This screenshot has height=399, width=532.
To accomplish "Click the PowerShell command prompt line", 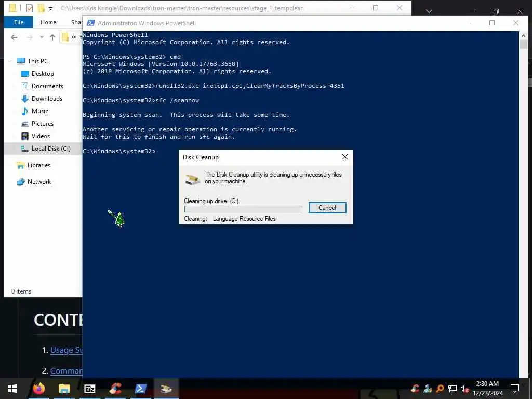I will pos(119,151).
